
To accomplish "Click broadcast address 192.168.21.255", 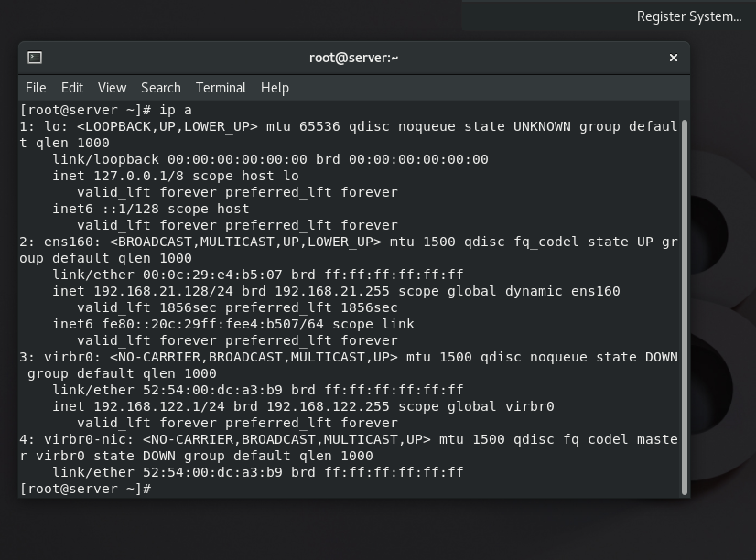I will click(x=332, y=291).
